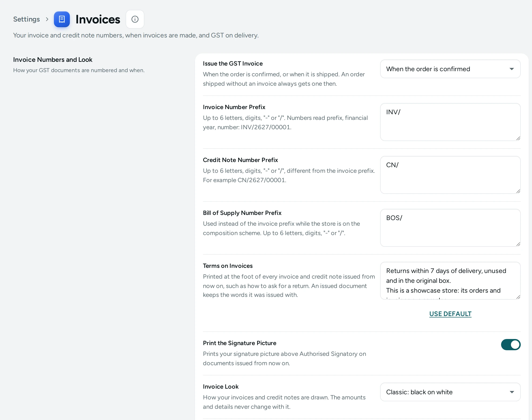Click the 'Issue the GST Invoice' label
The image size is (532, 420).
[233, 63]
